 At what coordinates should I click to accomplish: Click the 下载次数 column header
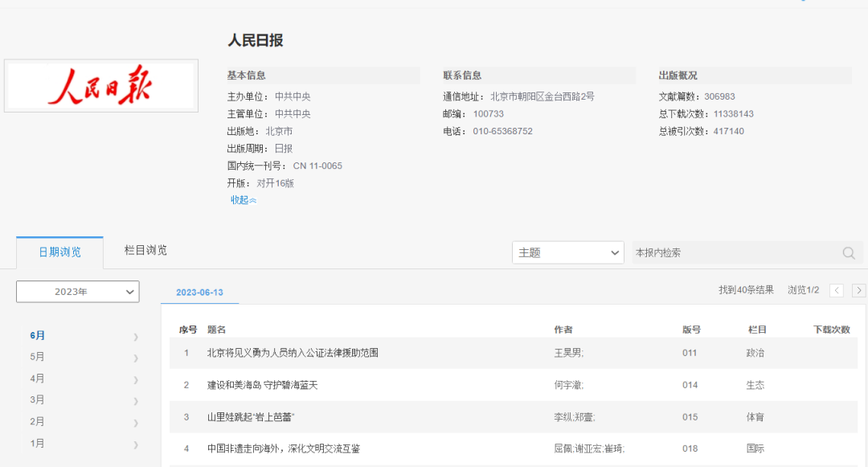click(x=832, y=330)
